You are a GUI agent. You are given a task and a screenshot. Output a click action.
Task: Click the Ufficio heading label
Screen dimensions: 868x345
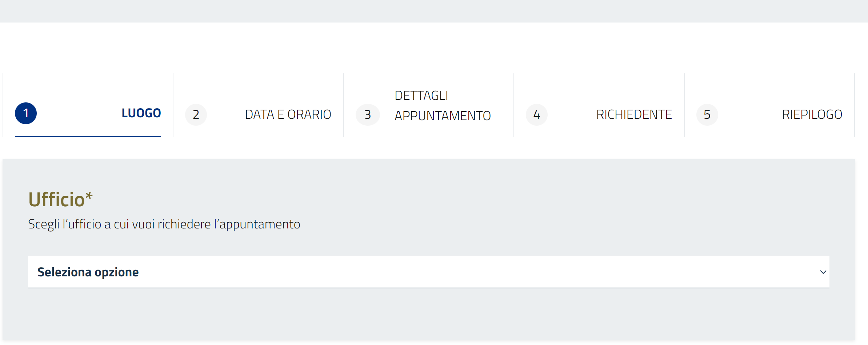pyautogui.click(x=56, y=200)
